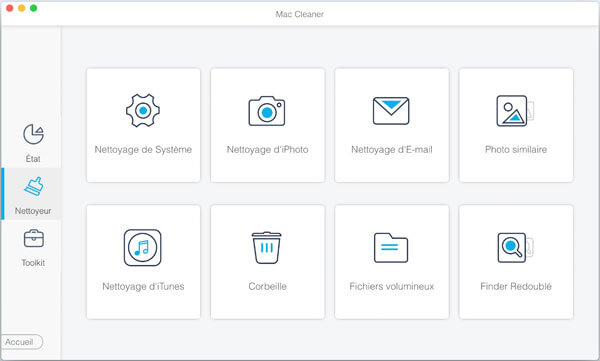Click the Corbeille label
The height and width of the screenshot is (361, 600).
tap(267, 286)
